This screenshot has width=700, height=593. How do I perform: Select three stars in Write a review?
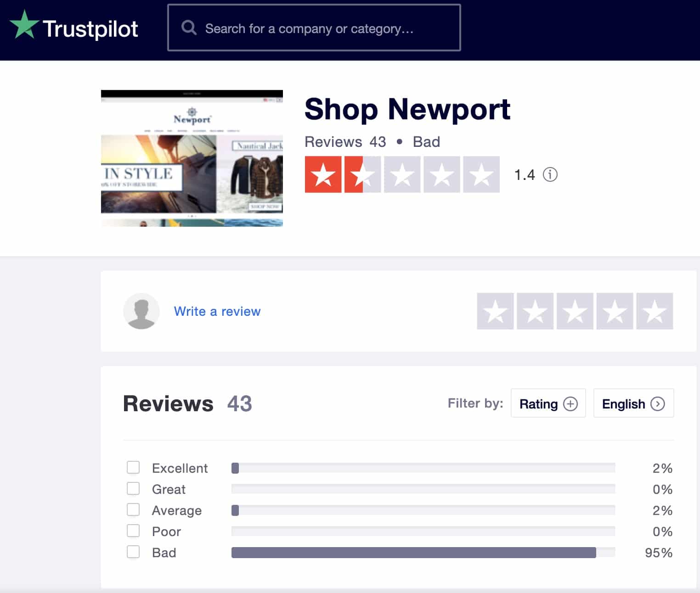pyautogui.click(x=575, y=311)
